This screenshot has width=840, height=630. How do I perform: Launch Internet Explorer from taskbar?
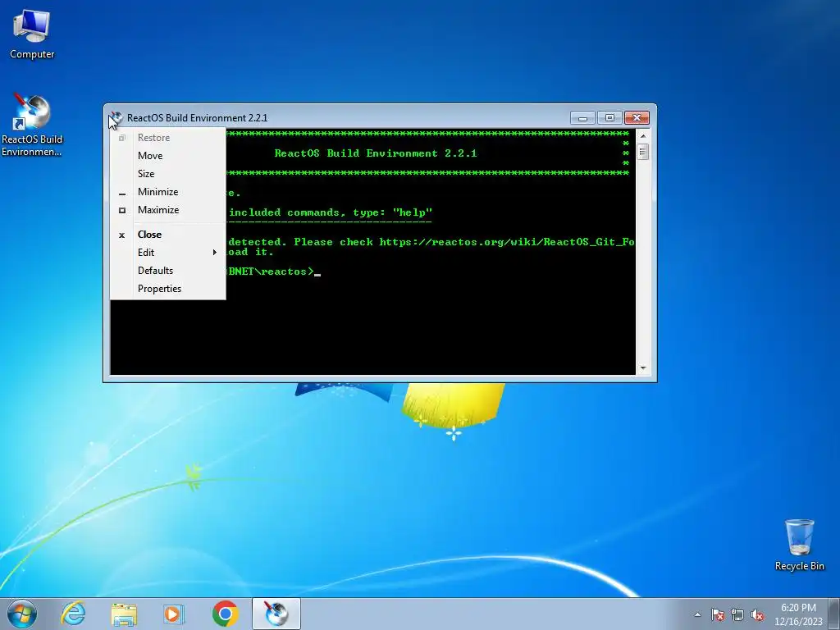73,614
